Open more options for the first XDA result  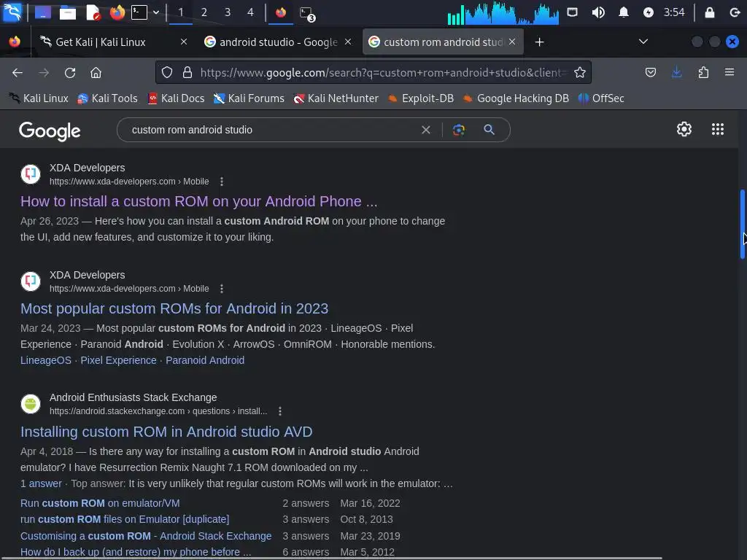coord(222,182)
